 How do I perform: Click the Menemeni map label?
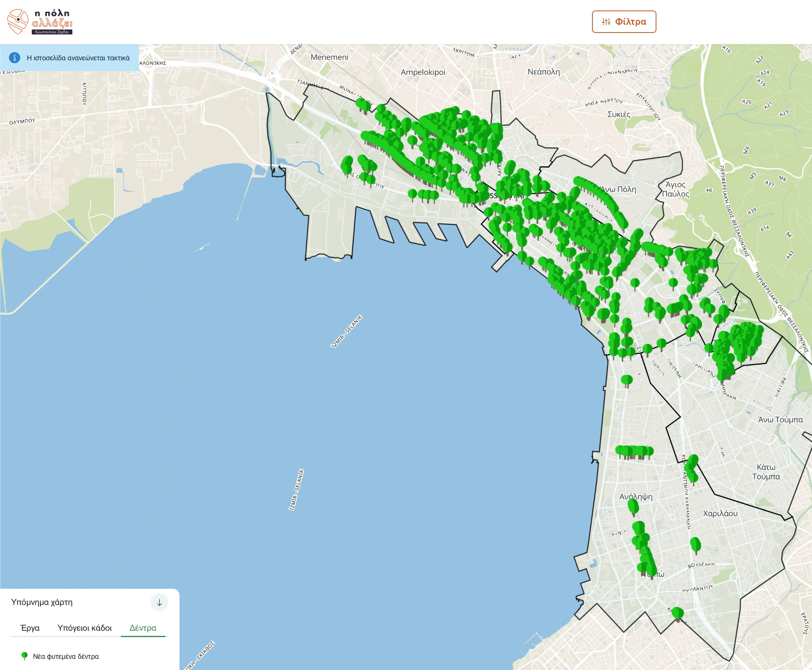pos(329,57)
